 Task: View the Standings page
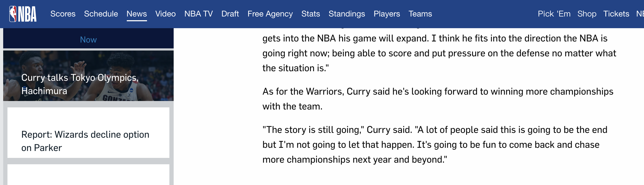(x=347, y=14)
